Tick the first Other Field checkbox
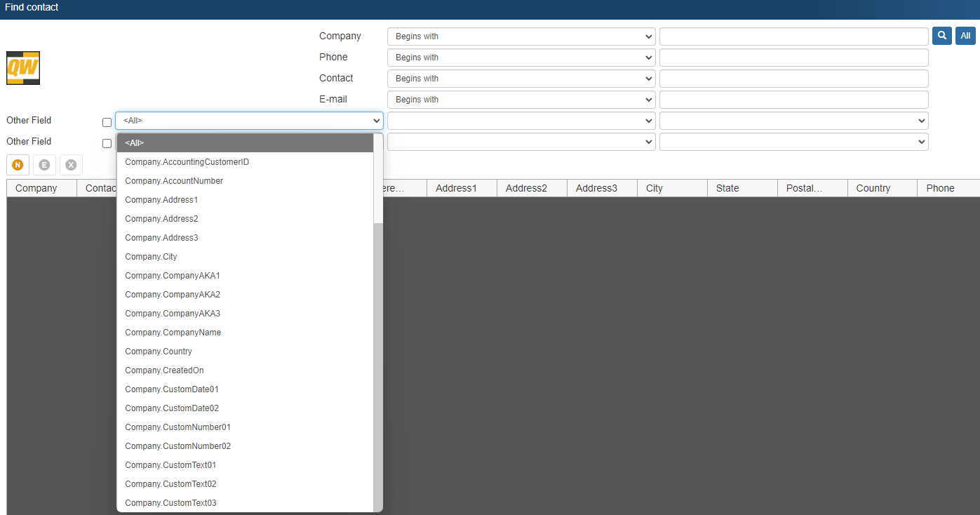Viewport: 980px width, 515px height. 107,122
